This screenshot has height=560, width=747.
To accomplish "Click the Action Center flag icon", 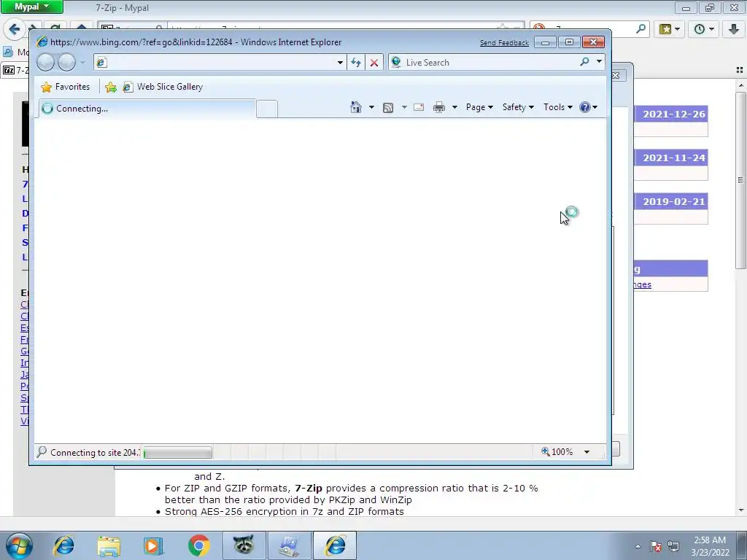I will (x=656, y=546).
